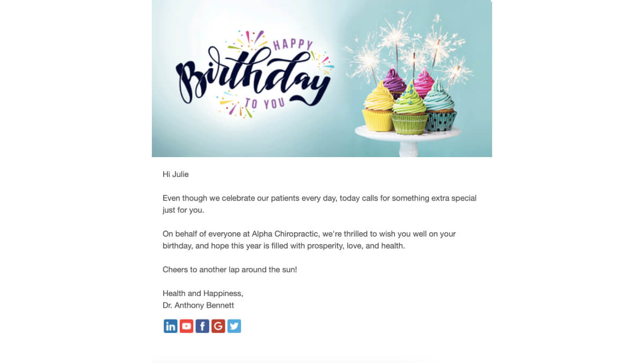644x363 pixels.
Task: Click the yellow frosted cupcake
Action: 378,107
